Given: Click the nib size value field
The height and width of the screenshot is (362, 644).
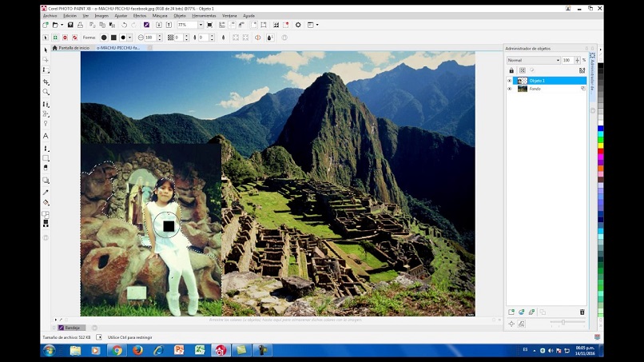Looking at the screenshot, I should point(150,38).
